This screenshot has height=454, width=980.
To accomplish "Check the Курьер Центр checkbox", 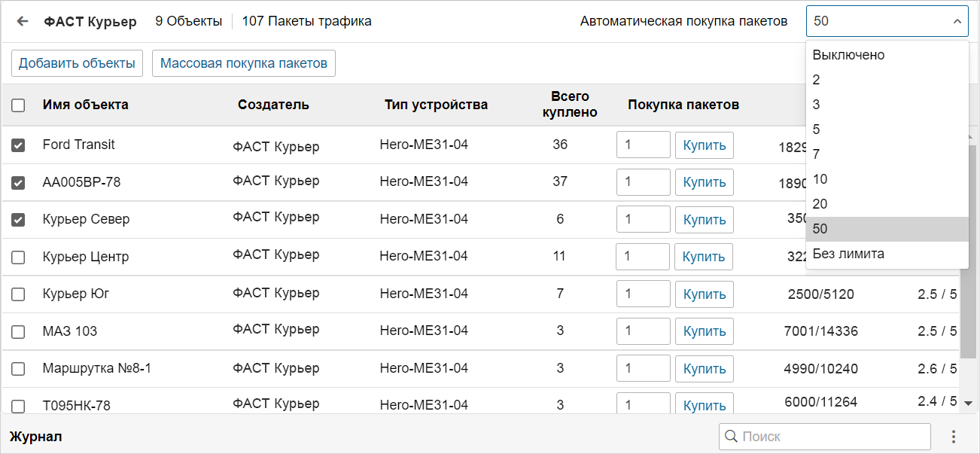I will point(18,257).
